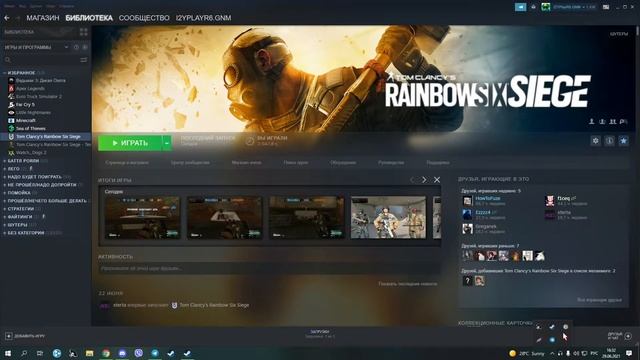The height and width of the screenshot is (360, 640).
Task: Open the Центр сообщества tab
Action: pyautogui.click(x=190, y=162)
